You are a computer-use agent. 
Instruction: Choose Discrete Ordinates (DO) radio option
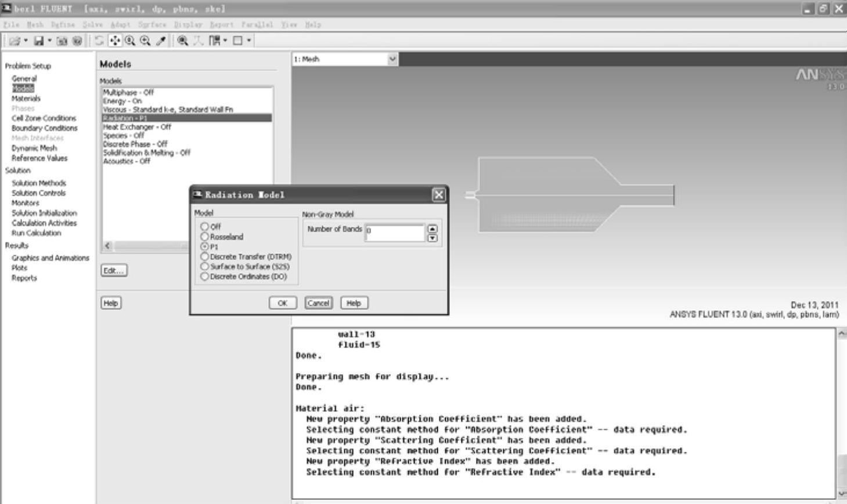pyautogui.click(x=204, y=277)
